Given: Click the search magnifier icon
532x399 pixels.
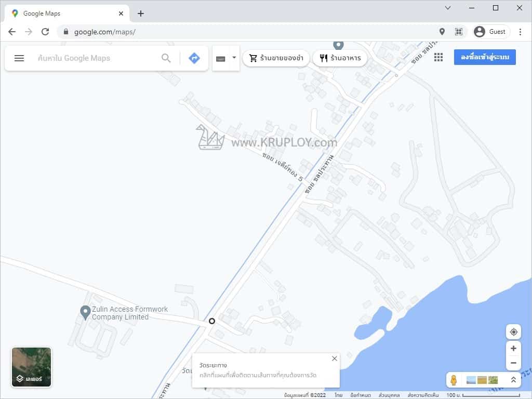Looking at the screenshot, I should tap(166, 58).
